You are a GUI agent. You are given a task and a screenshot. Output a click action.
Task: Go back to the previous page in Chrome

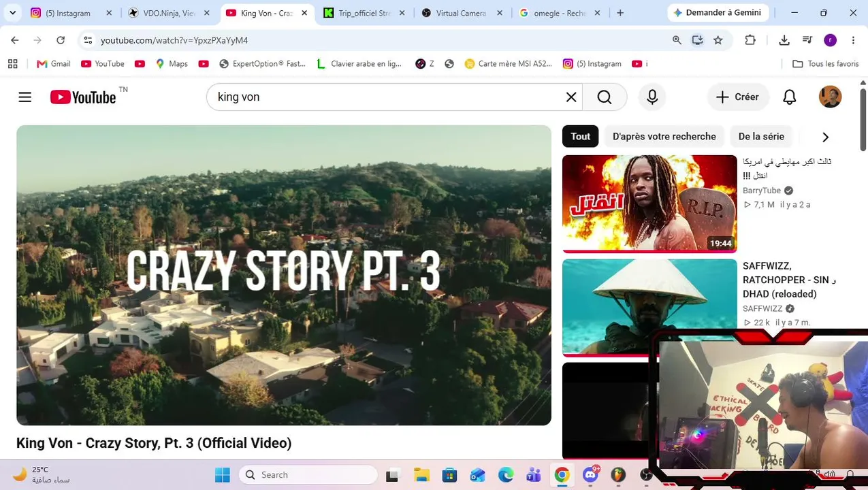(x=15, y=40)
